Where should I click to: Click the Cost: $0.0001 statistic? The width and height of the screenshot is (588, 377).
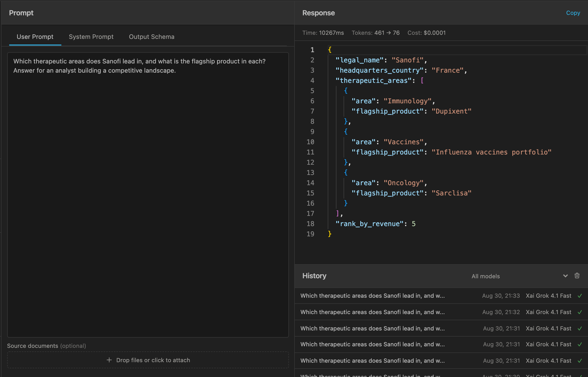[426, 33]
